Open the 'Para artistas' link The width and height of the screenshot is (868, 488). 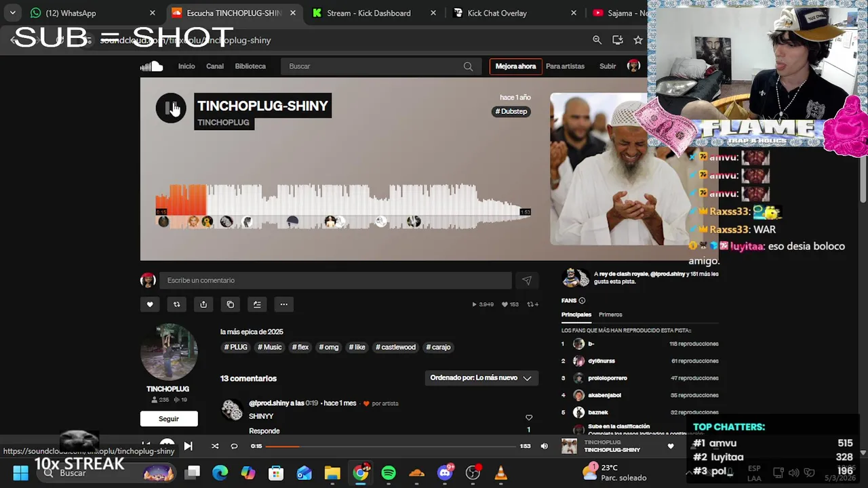tap(565, 66)
